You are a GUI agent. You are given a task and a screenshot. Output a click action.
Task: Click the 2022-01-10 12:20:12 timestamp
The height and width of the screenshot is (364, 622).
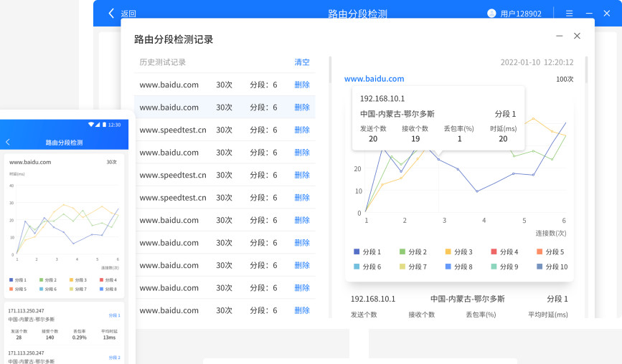537,62
